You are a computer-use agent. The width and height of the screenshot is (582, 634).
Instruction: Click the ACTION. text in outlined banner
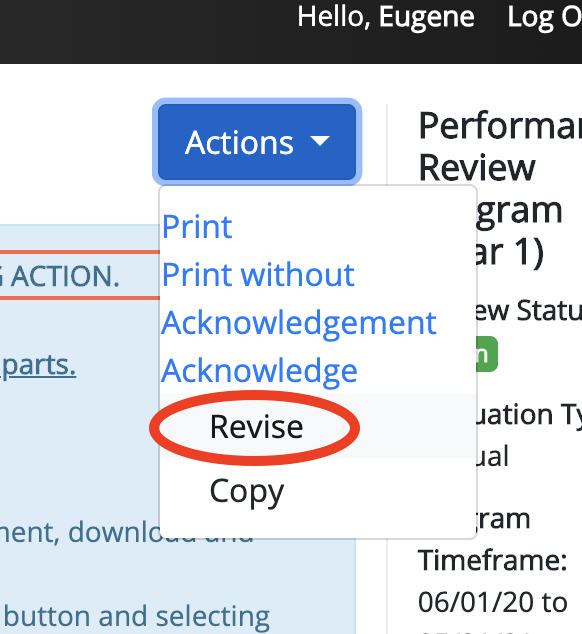[x=65, y=277]
